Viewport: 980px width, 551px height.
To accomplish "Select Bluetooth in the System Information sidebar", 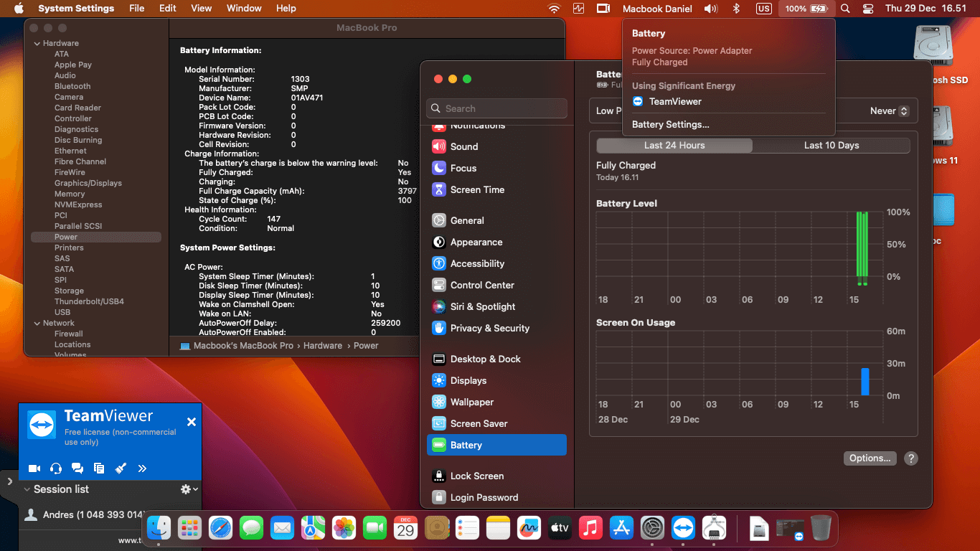I will pos(72,86).
